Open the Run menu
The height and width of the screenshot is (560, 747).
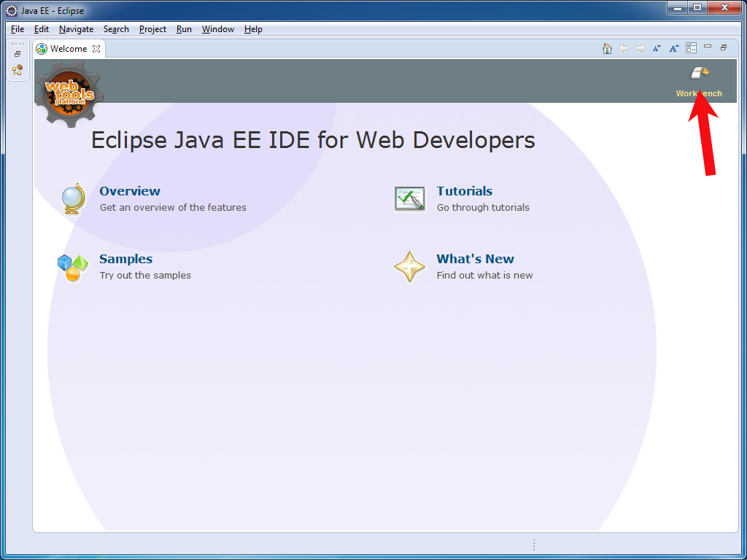[184, 29]
